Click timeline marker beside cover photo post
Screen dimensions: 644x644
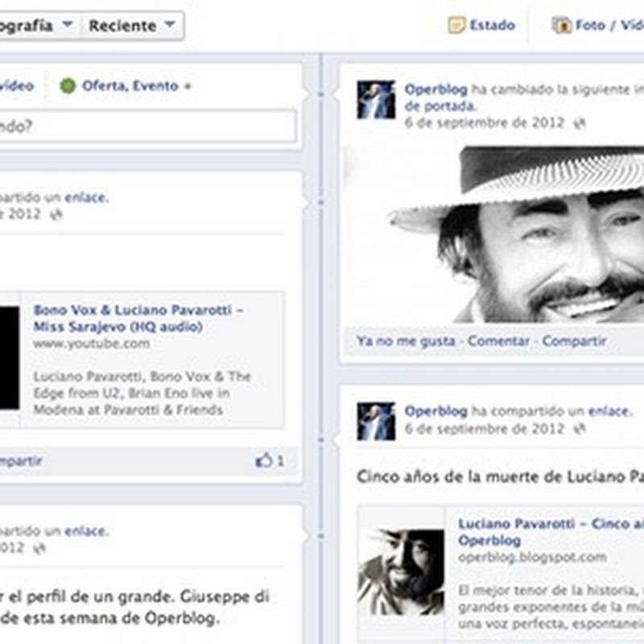321,95
